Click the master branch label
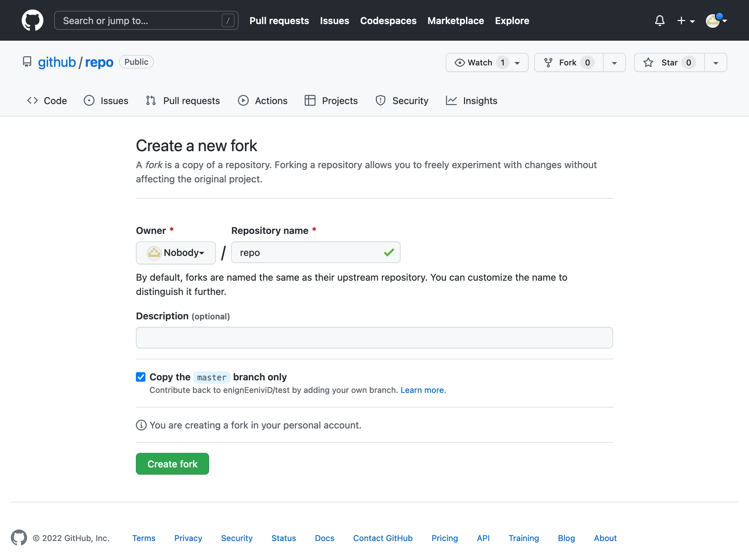 coord(211,377)
